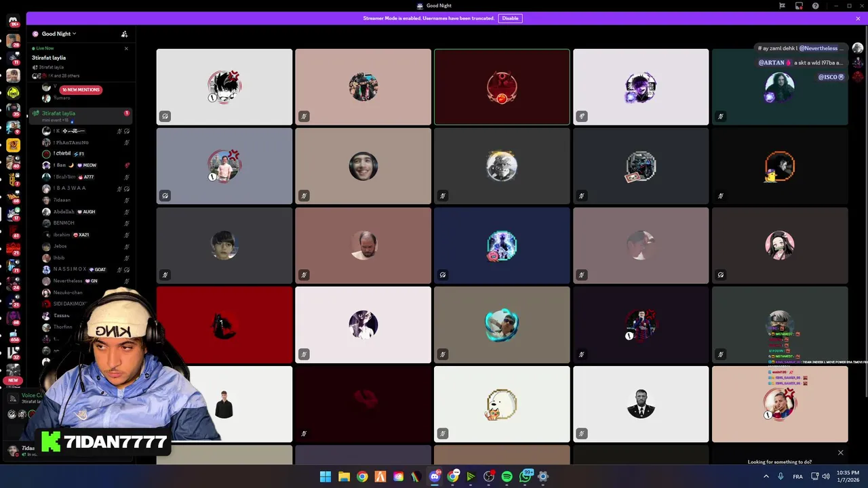Show hidden system tray icons
The image size is (868, 488).
[766, 476]
